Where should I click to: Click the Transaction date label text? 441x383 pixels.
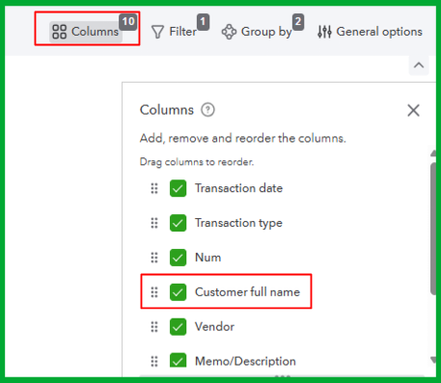point(239,188)
